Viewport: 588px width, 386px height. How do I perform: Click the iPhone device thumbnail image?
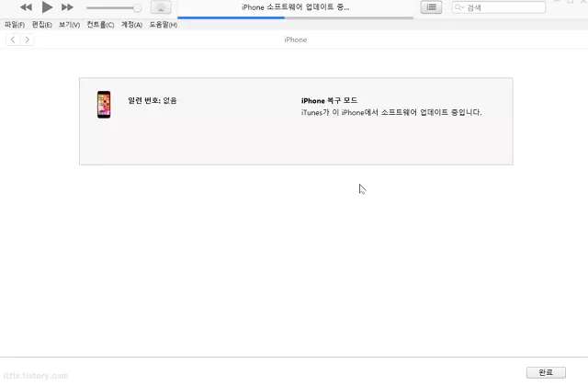[104, 105]
